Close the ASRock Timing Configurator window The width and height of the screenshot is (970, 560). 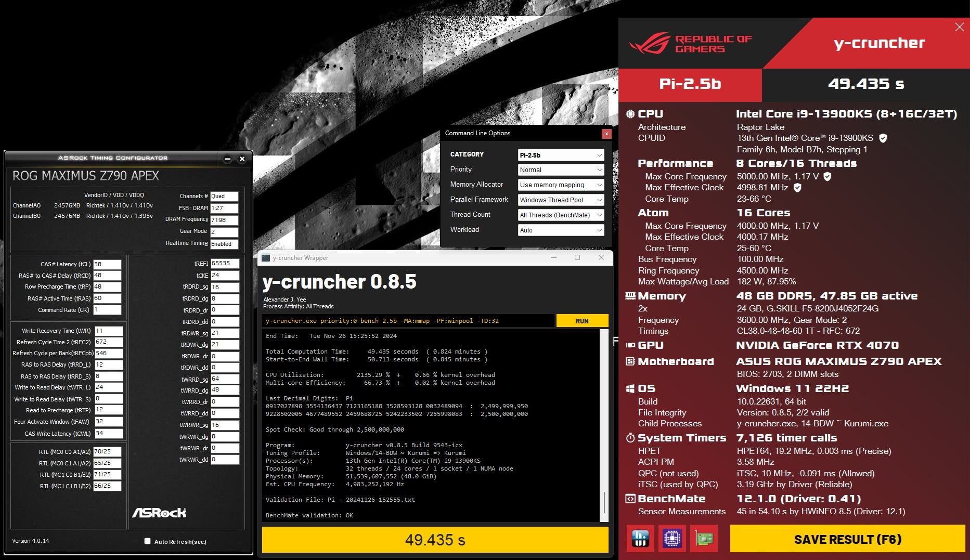[x=242, y=159]
